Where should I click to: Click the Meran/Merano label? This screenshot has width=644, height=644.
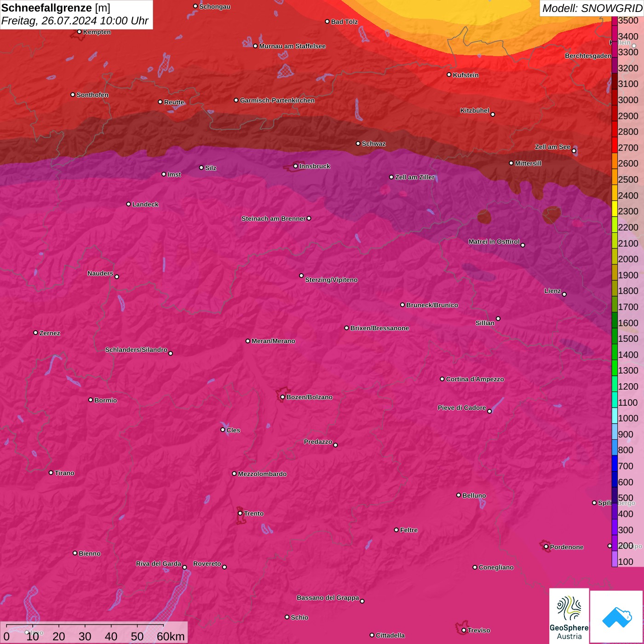[273, 341]
